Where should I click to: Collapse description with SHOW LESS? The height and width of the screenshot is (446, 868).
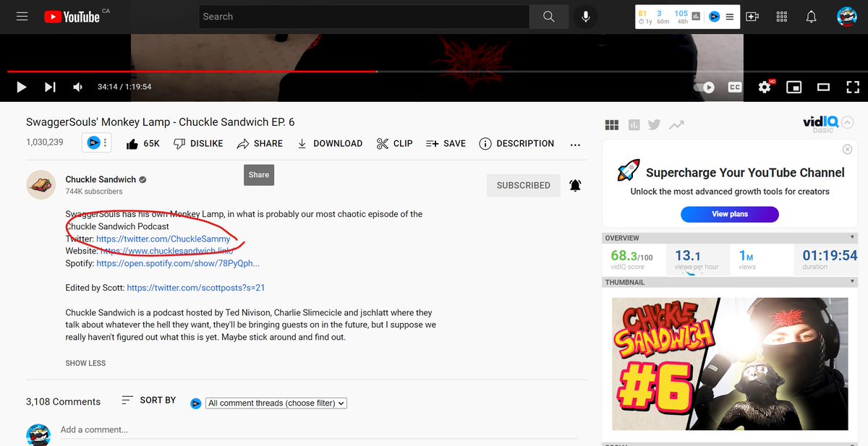[x=85, y=363]
